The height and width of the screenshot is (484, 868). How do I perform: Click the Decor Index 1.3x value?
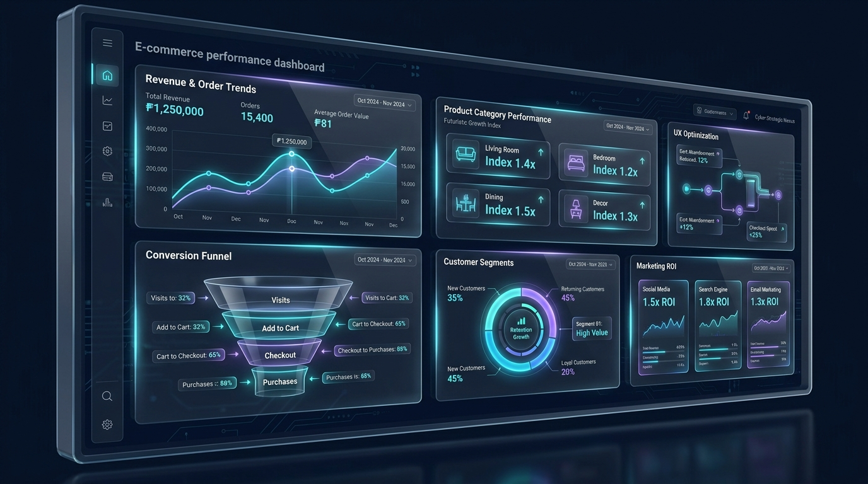[615, 216]
